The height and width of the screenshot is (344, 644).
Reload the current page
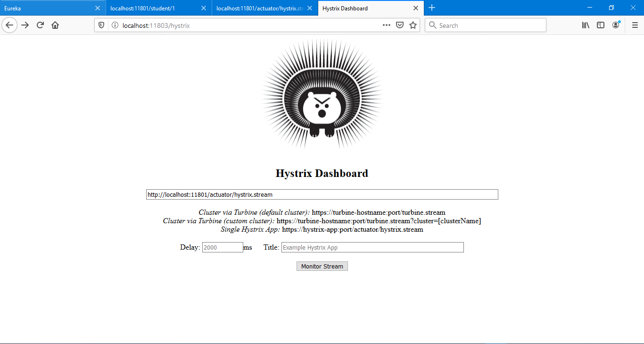(x=40, y=25)
